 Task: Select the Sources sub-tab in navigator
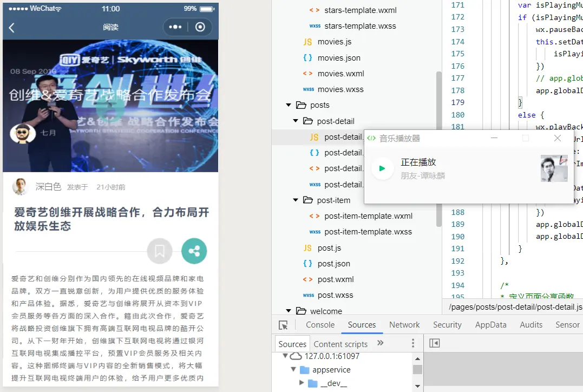pos(292,344)
